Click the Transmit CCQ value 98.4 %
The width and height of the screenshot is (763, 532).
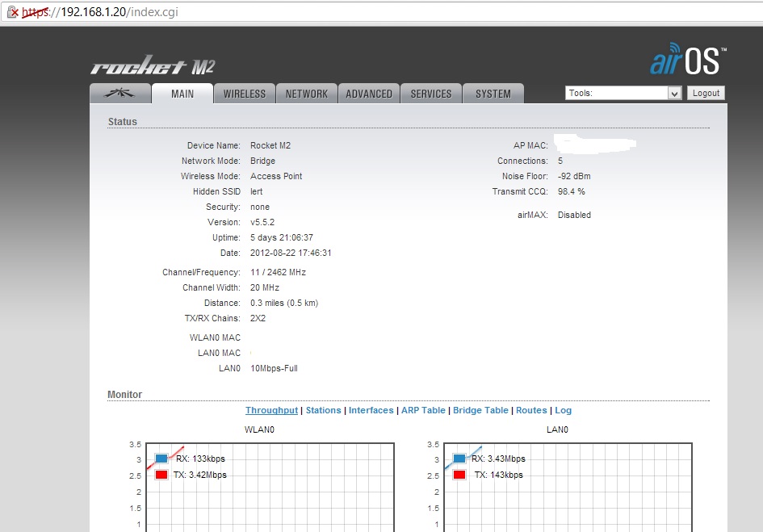[x=572, y=192]
